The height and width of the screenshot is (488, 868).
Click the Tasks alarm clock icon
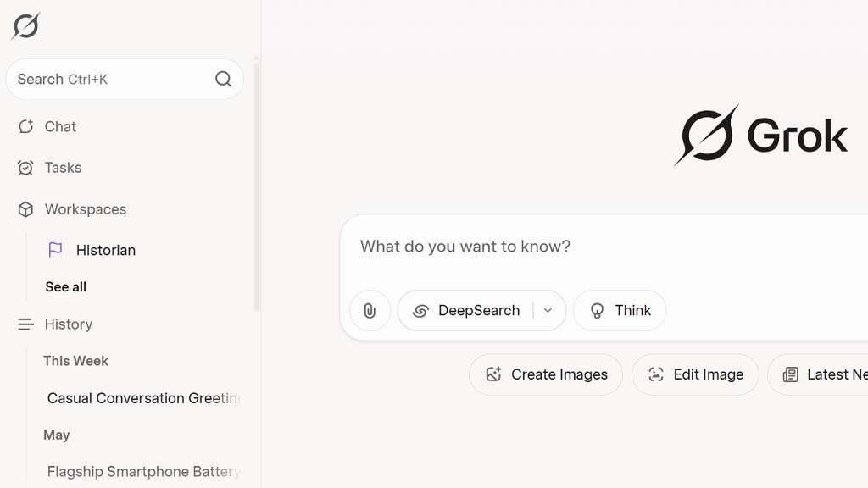(x=25, y=168)
